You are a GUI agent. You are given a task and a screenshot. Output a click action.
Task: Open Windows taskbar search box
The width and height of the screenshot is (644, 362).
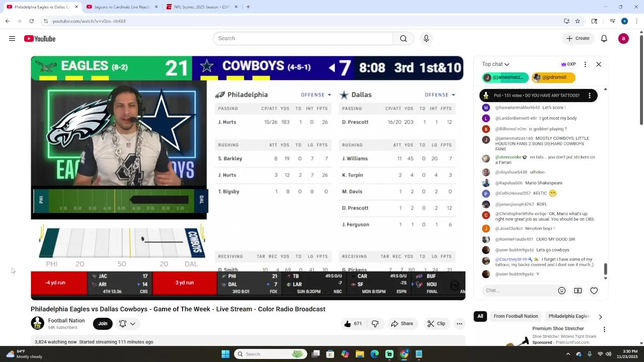(271, 354)
